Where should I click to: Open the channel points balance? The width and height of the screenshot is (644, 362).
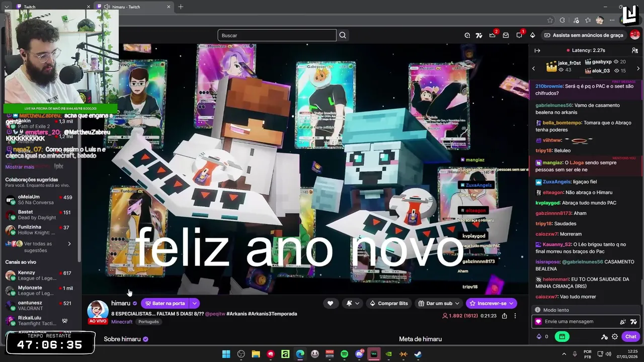click(542, 336)
